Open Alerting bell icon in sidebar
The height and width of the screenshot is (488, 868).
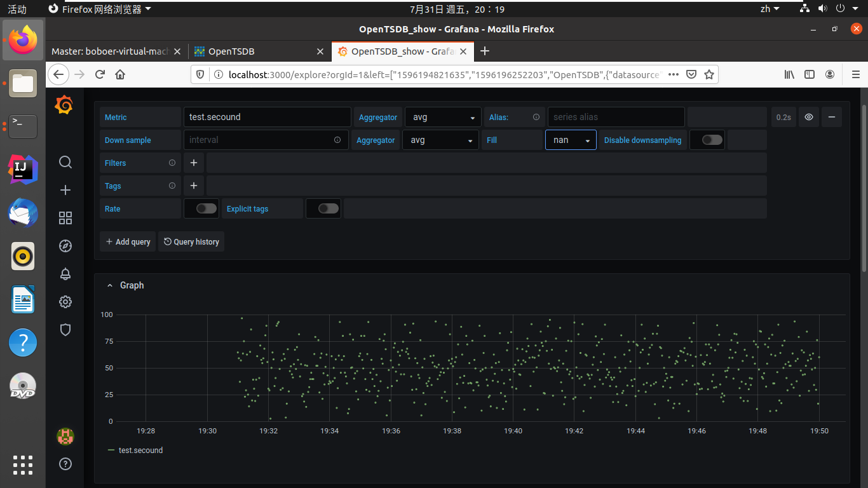(x=65, y=274)
